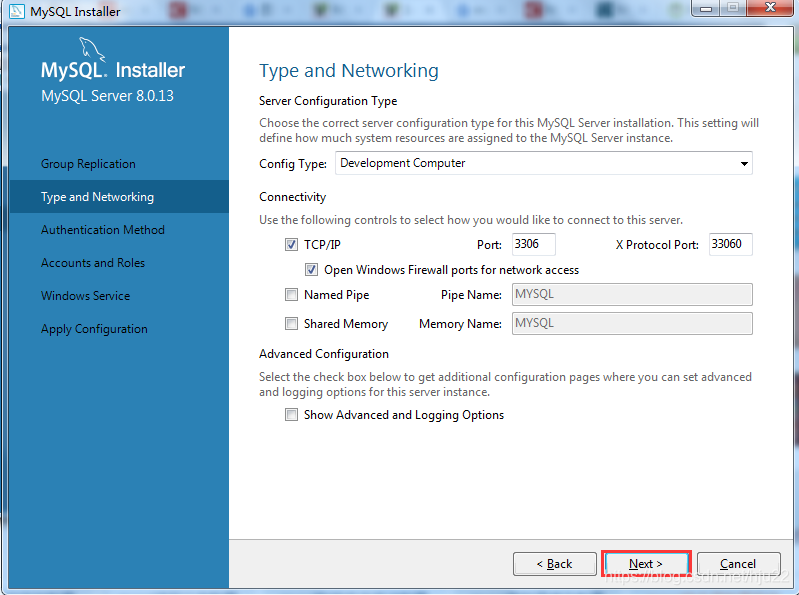Enable the Shared Memory checkbox

[291, 323]
